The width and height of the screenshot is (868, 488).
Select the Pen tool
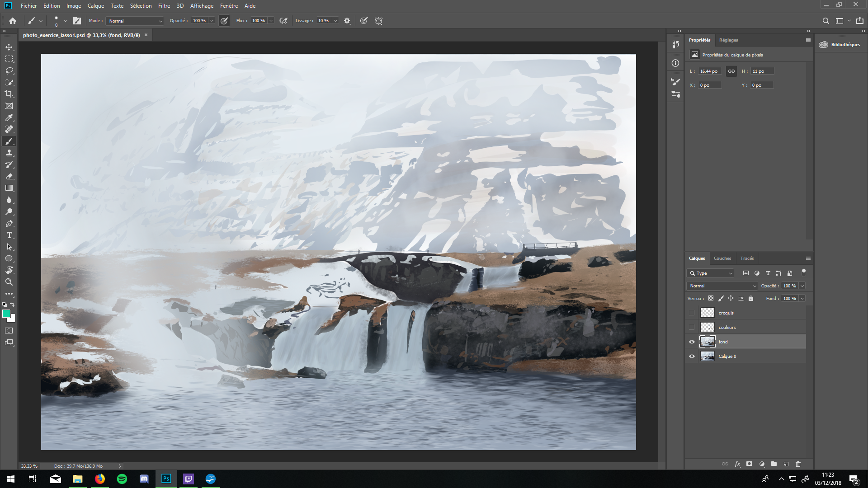(x=9, y=223)
